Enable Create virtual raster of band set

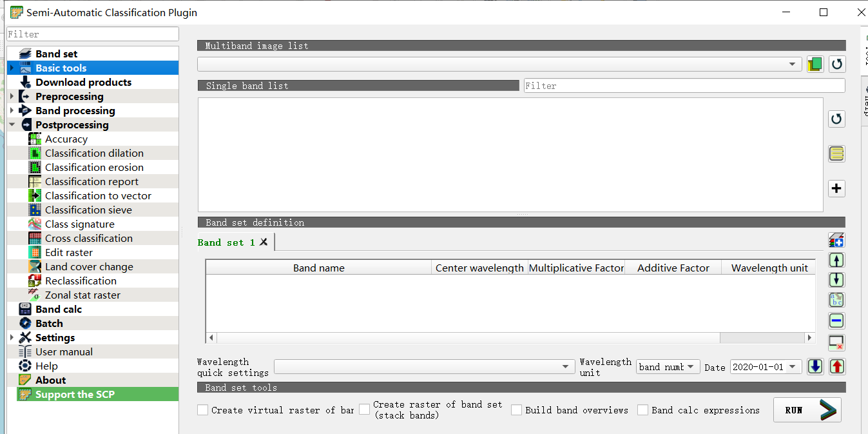(x=203, y=410)
